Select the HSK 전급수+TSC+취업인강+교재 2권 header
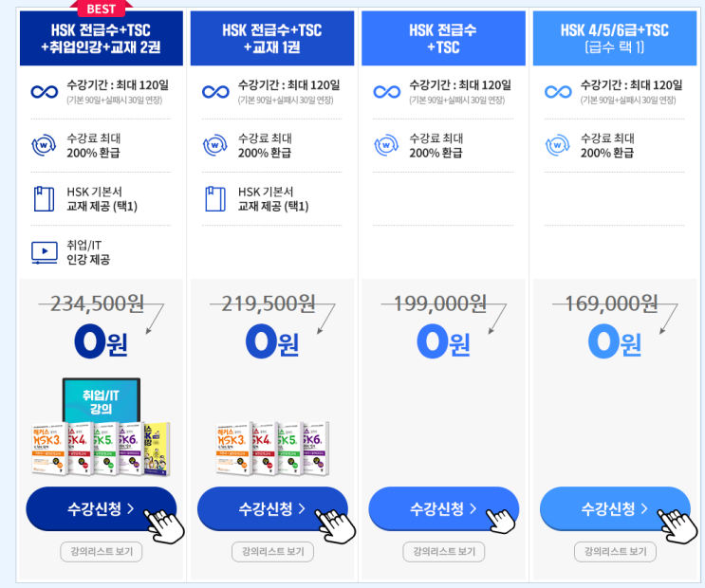The image size is (705, 588). point(102,38)
